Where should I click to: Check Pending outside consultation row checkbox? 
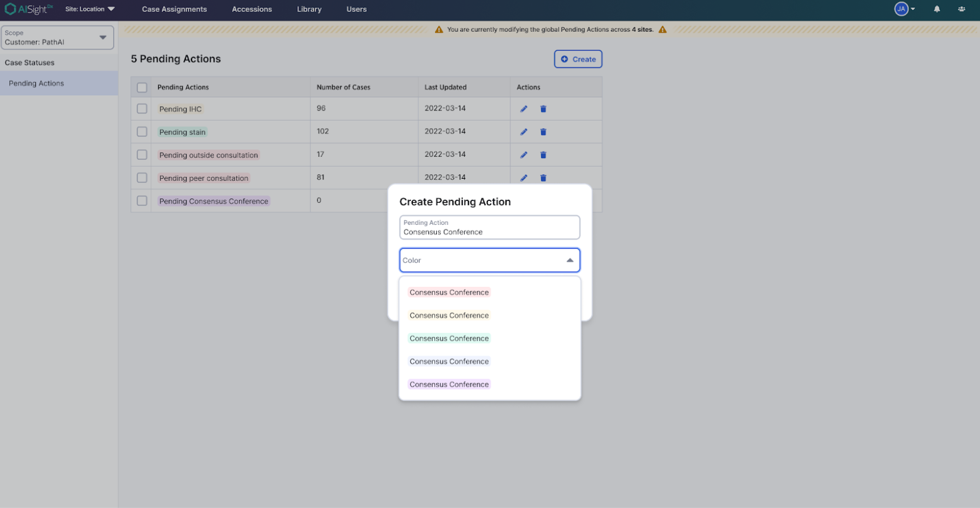pyautogui.click(x=142, y=155)
